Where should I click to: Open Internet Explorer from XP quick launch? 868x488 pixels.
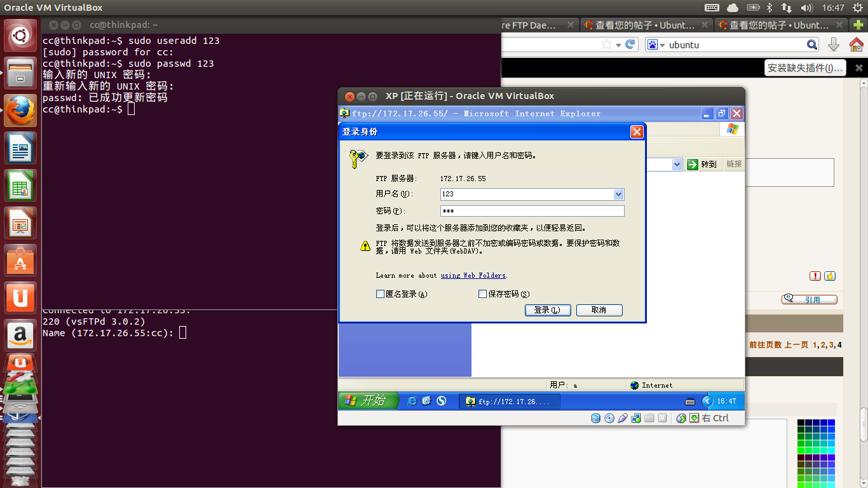[412, 401]
